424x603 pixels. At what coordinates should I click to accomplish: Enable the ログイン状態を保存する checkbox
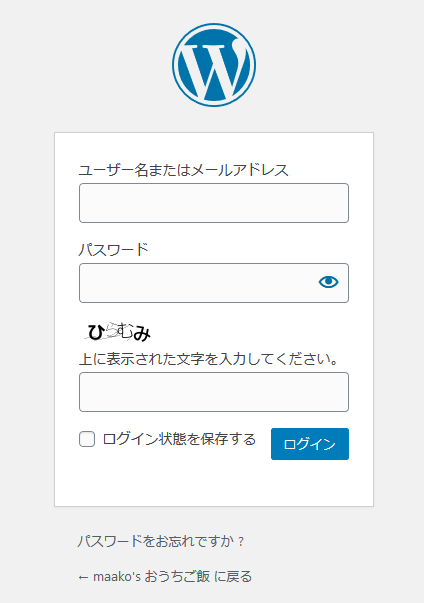[87, 439]
